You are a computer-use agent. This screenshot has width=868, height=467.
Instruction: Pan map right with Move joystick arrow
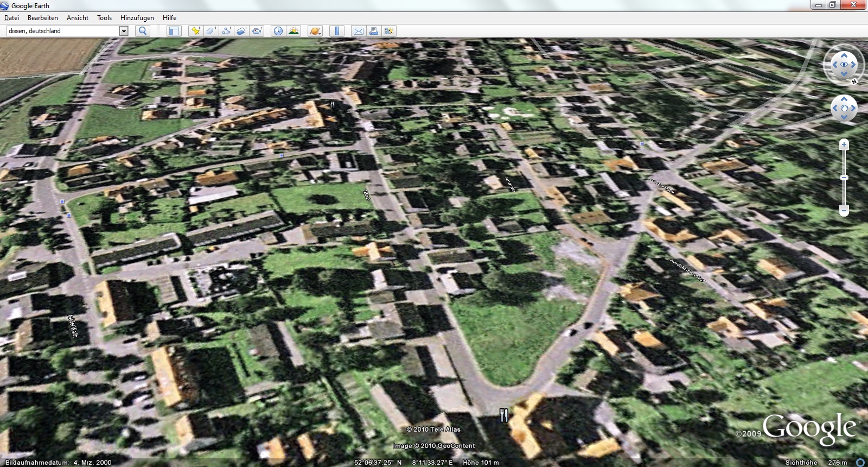(x=853, y=108)
